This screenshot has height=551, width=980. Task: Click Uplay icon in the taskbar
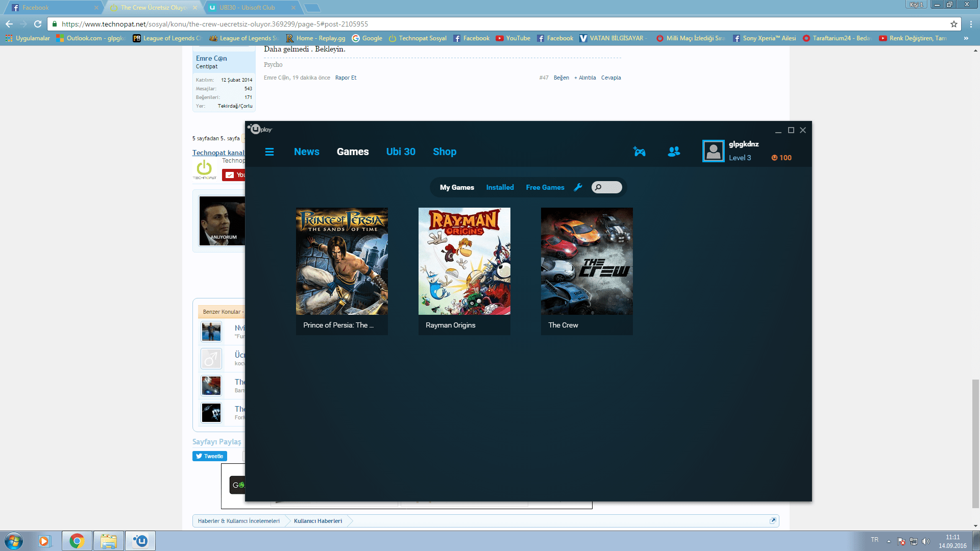click(x=140, y=541)
